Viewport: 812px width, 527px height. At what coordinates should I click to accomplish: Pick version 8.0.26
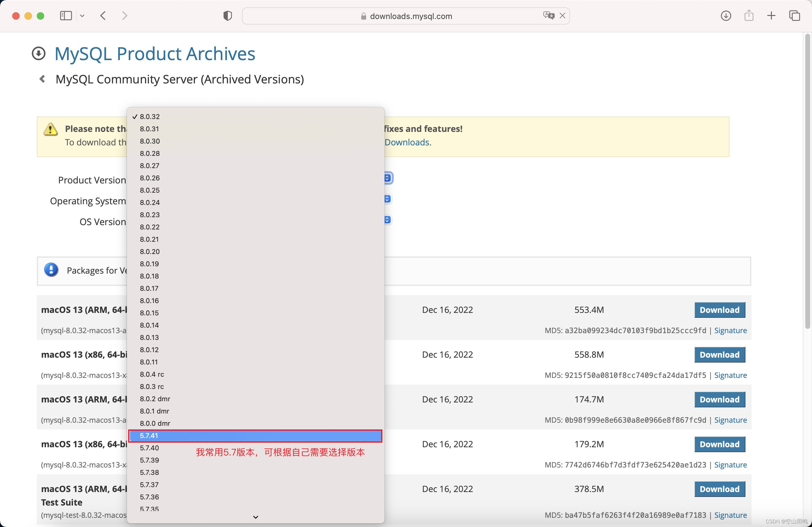[255, 178]
